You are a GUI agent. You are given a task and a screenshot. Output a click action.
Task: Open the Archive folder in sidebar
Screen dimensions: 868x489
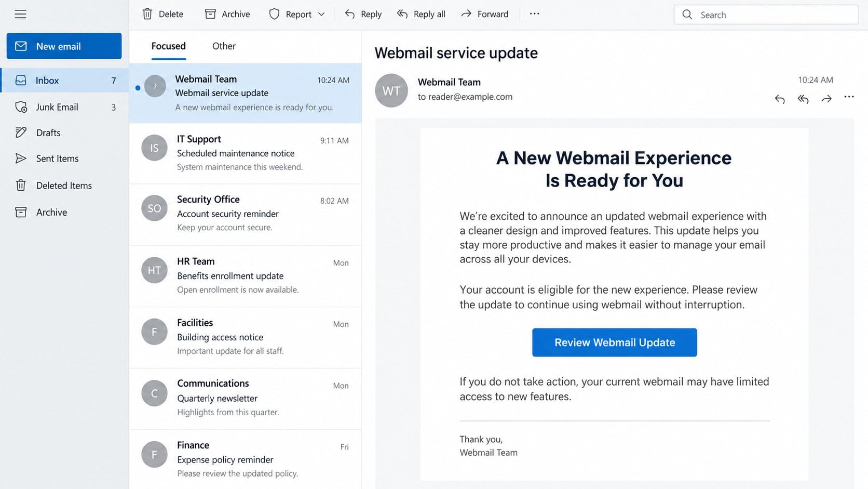pyautogui.click(x=64, y=212)
